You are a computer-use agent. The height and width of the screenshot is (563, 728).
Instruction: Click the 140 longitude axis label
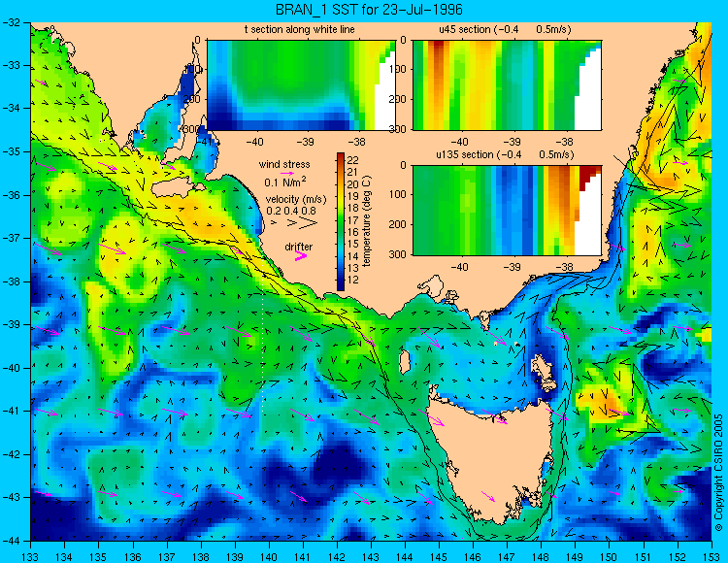[268, 556]
